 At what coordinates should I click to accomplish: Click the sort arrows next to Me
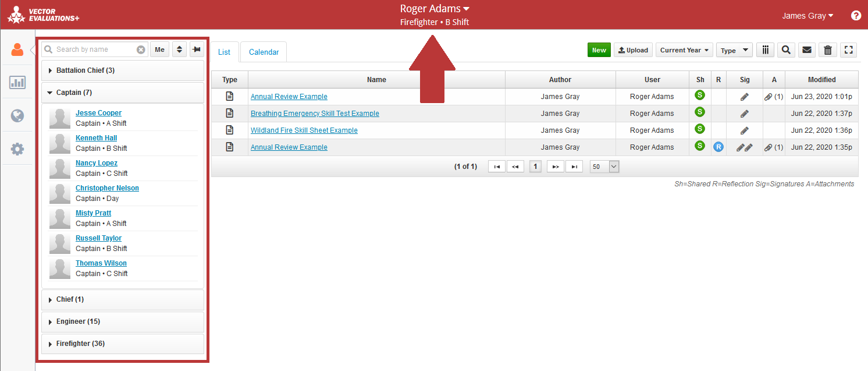179,50
